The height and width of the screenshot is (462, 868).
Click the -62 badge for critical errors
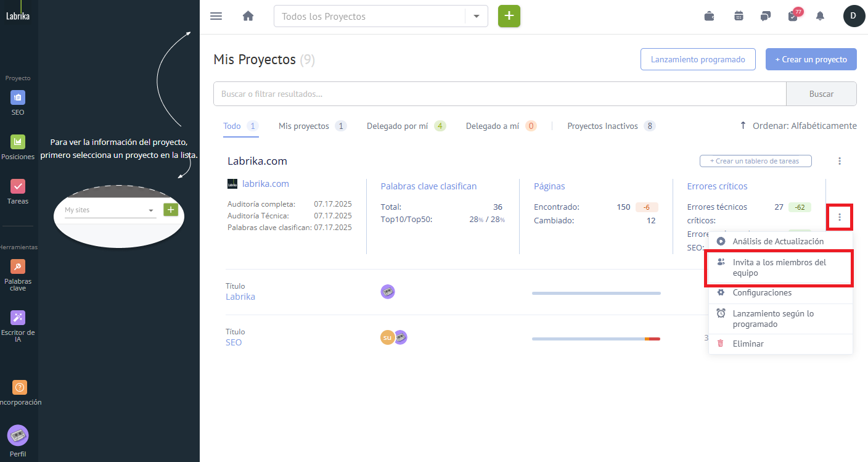pos(800,207)
